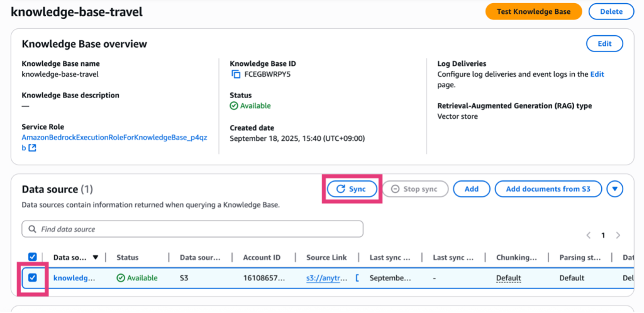Click the Test Knowledge Base button

533,11
